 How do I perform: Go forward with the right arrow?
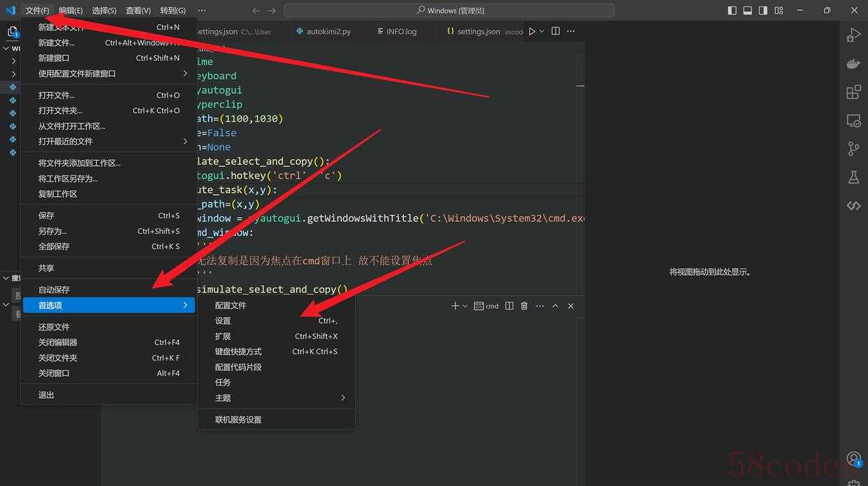tap(272, 10)
